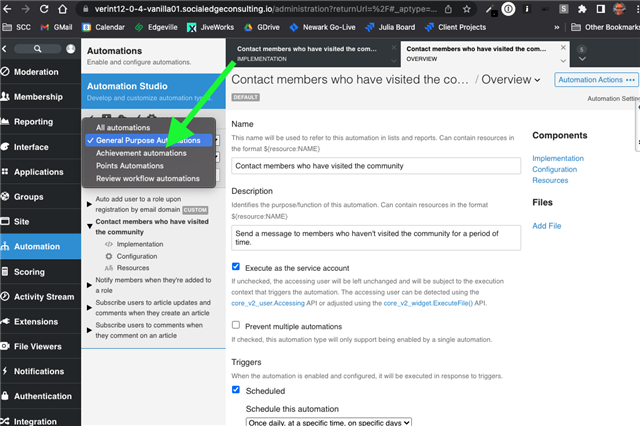Open Implementation link under Components
This screenshot has height=426, width=640.
pyautogui.click(x=558, y=158)
